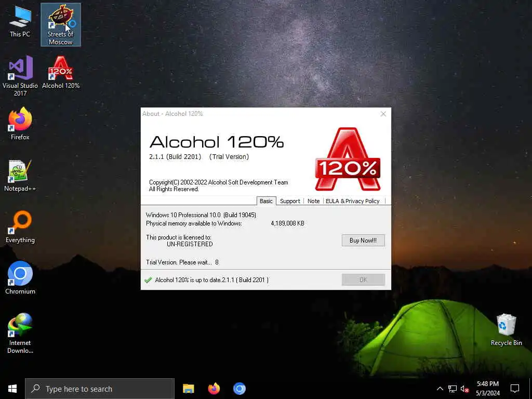Click the UN-REGISTERED license text
Image resolution: width=532 pixels, height=399 pixels.
tap(190, 244)
